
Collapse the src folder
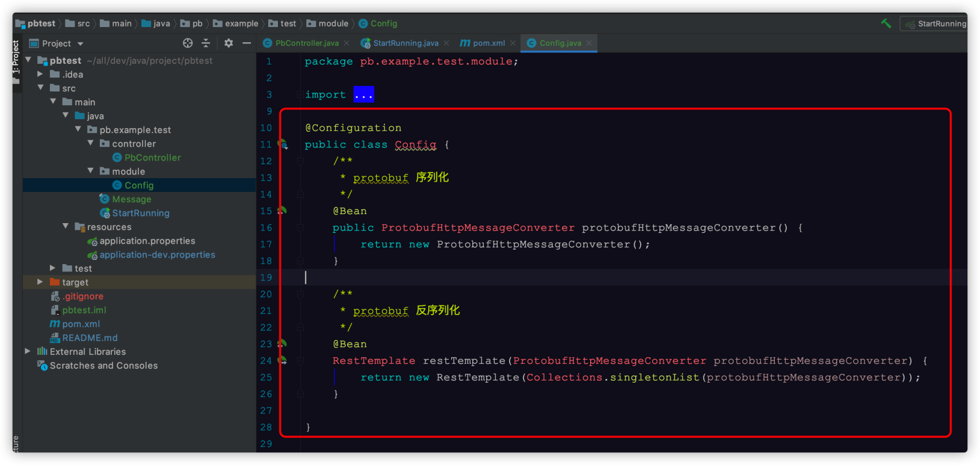pos(40,88)
